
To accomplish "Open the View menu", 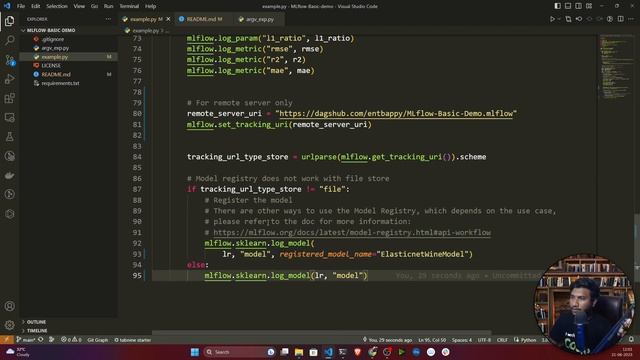I will (79, 6).
